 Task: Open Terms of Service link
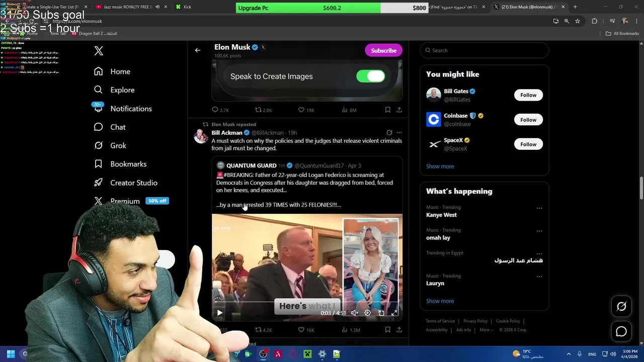coord(440,321)
